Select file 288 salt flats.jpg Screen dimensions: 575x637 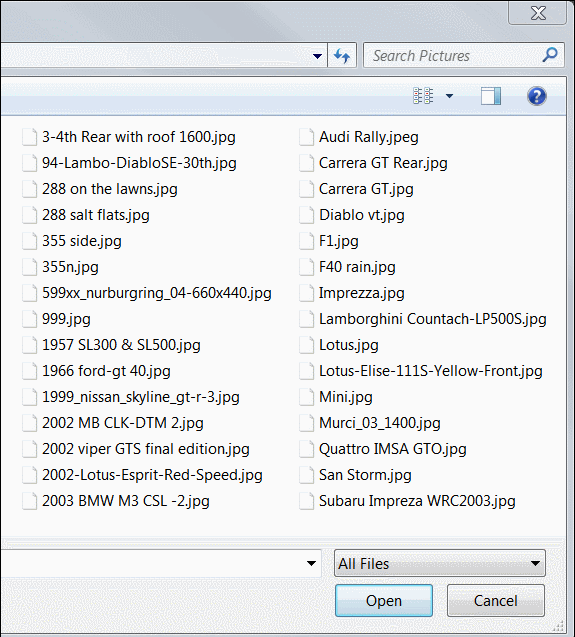coord(86,215)
